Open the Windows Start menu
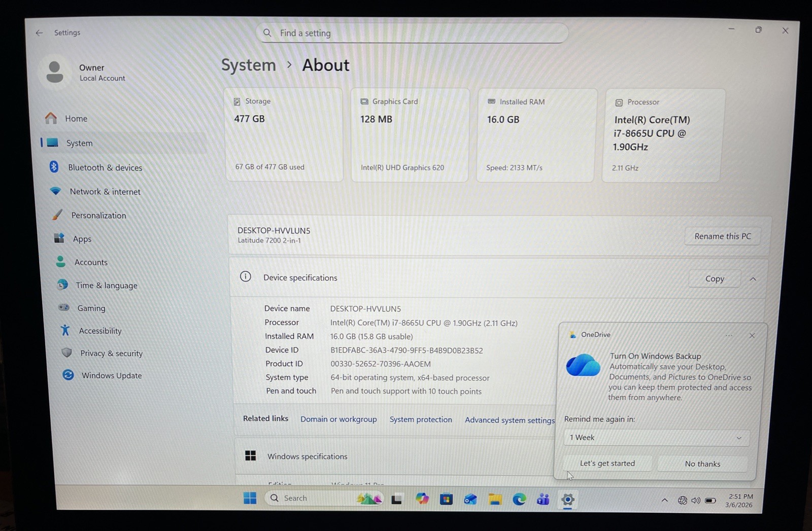The image size is (812, 531). (x=250, y=498)
